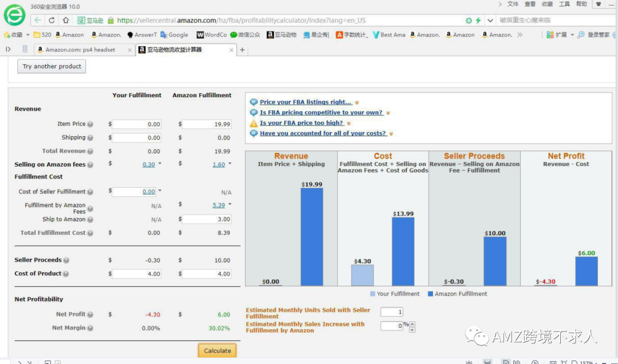Click the Try another product button
Viewport: 618px width, 364px height.
click(51, 66)
